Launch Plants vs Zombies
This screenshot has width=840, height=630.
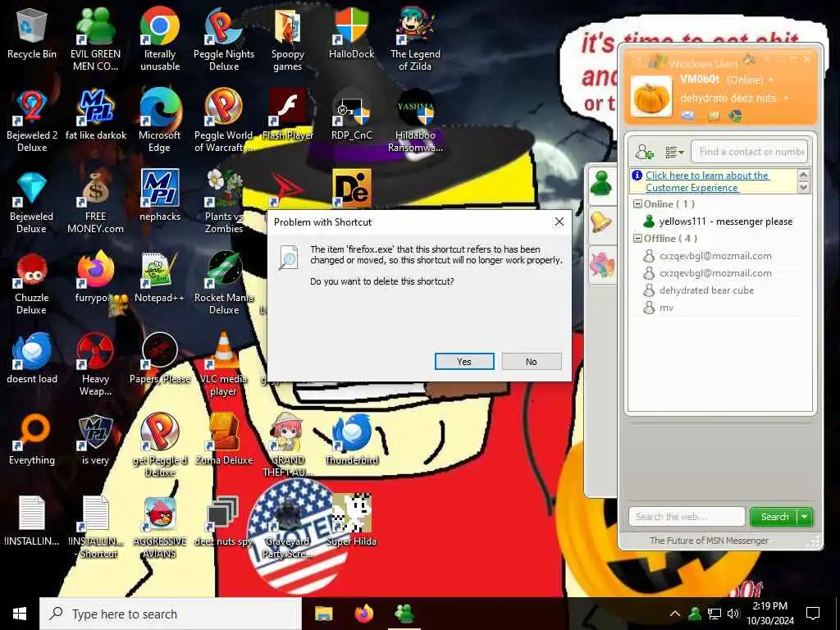(x=224, y=203)
